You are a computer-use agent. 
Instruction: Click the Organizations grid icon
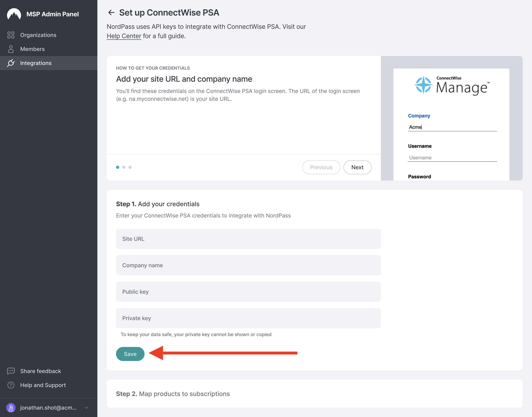[x=11, y=35]
